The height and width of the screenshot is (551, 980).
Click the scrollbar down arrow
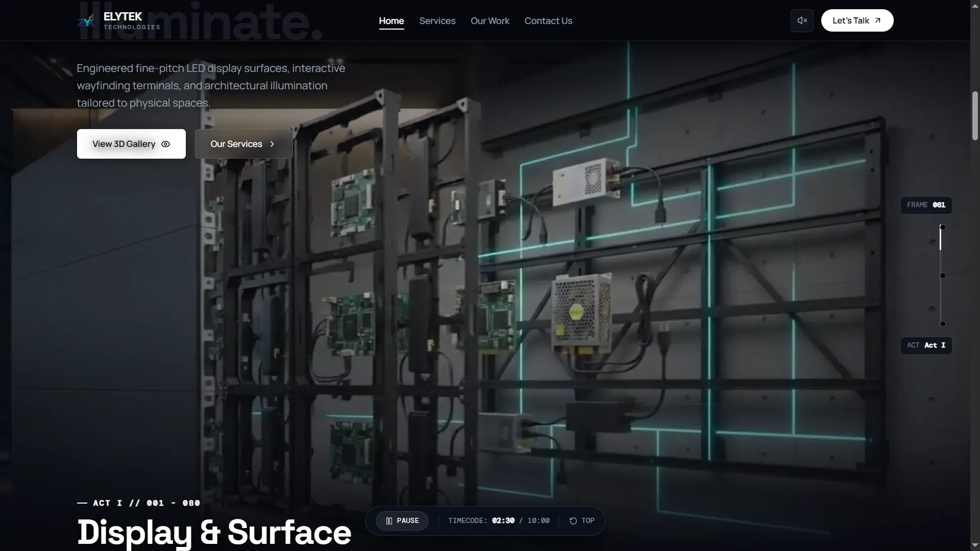click(975, 546)
